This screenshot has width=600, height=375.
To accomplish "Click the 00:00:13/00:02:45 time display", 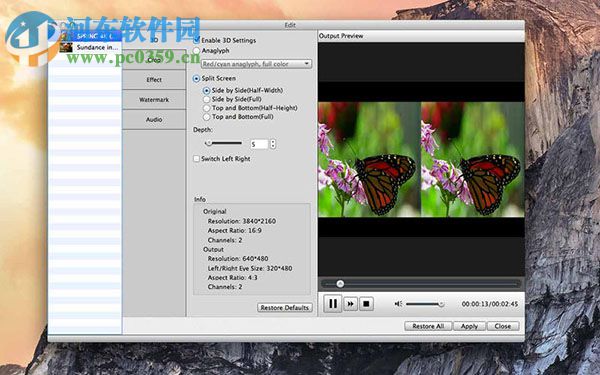I will tap(490, 304).
